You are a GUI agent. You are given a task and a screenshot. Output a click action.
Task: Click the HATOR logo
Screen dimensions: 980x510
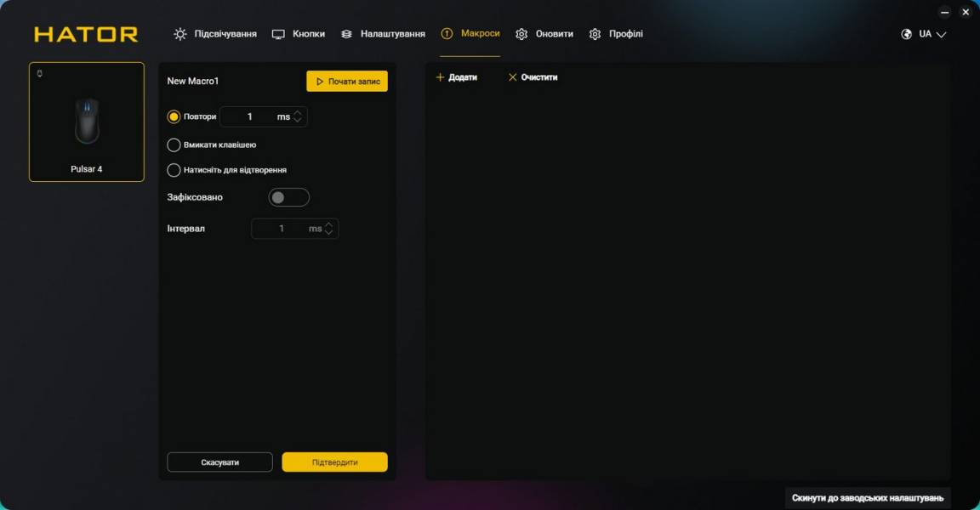86,34
